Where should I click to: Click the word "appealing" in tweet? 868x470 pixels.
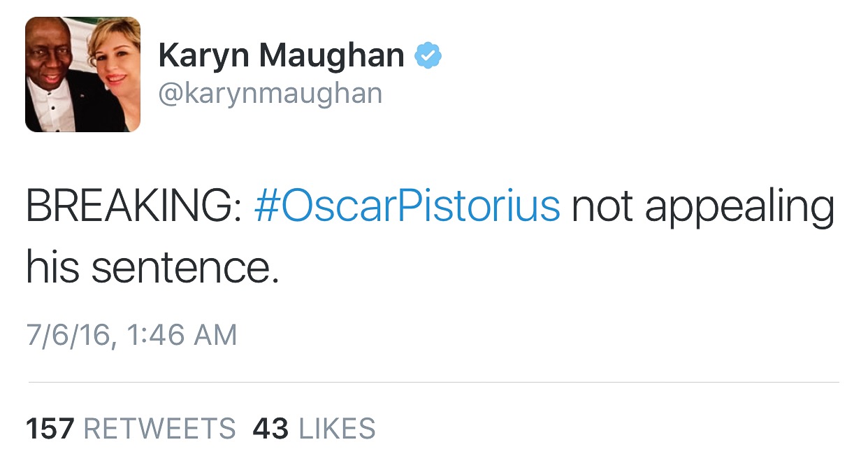click(x=739, y=208)
